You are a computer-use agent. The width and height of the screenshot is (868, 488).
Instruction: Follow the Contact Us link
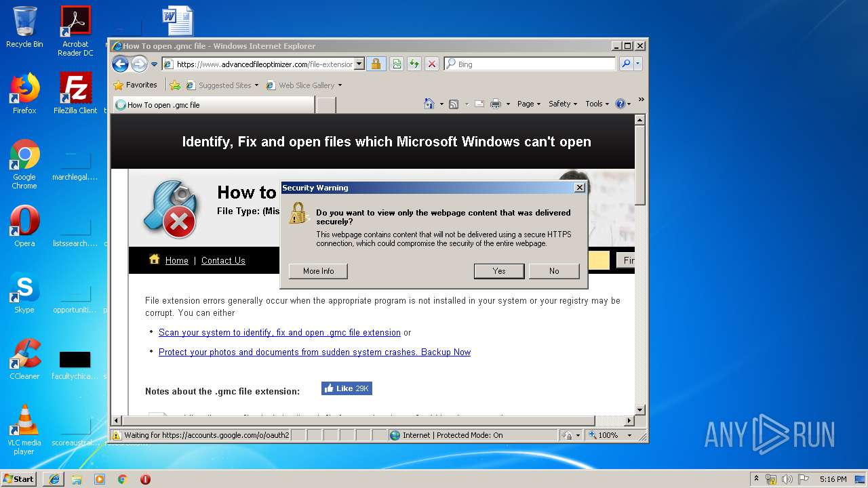(x=223, y=260)
